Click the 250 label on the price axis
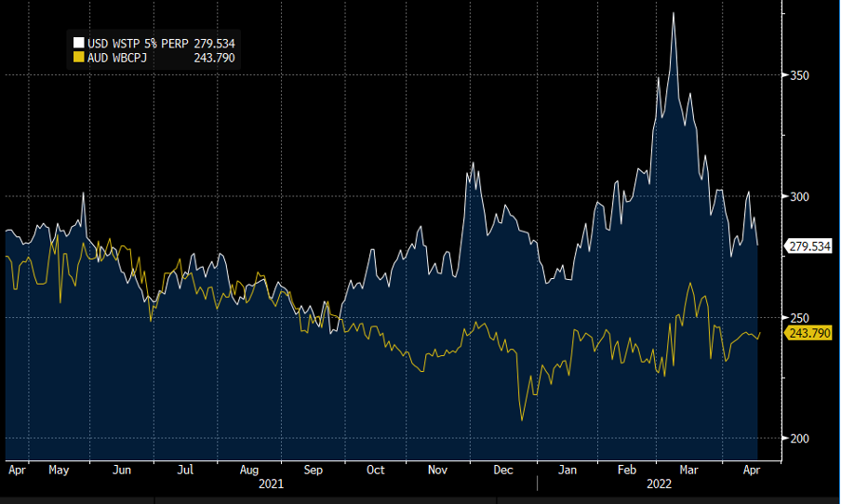 click(x=800, y=318)
